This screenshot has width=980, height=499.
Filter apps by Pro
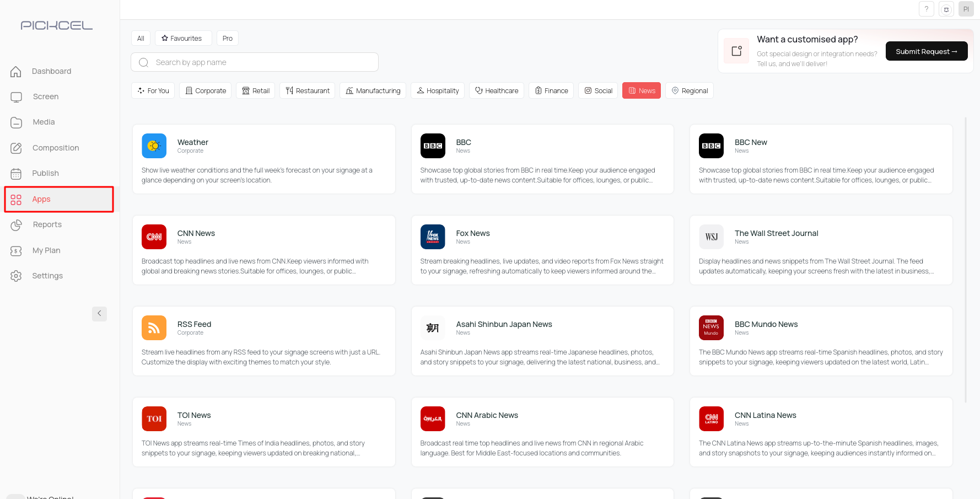coord(227,38)
